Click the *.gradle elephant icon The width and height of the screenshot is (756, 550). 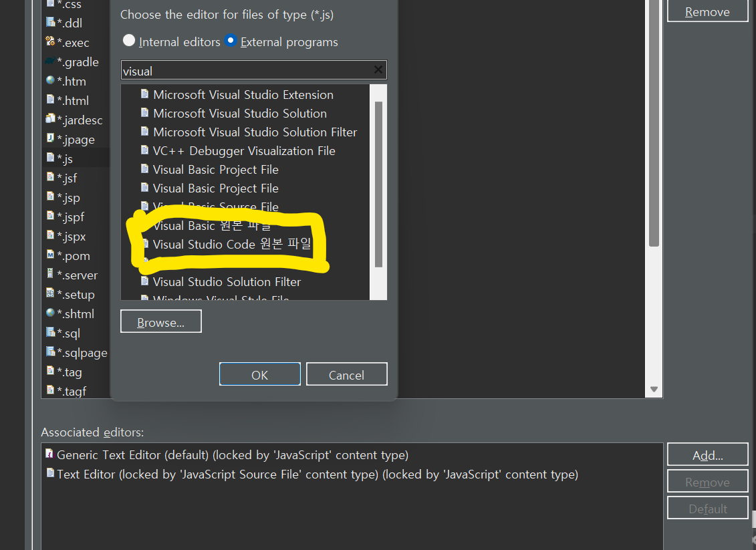click(50, 61)
